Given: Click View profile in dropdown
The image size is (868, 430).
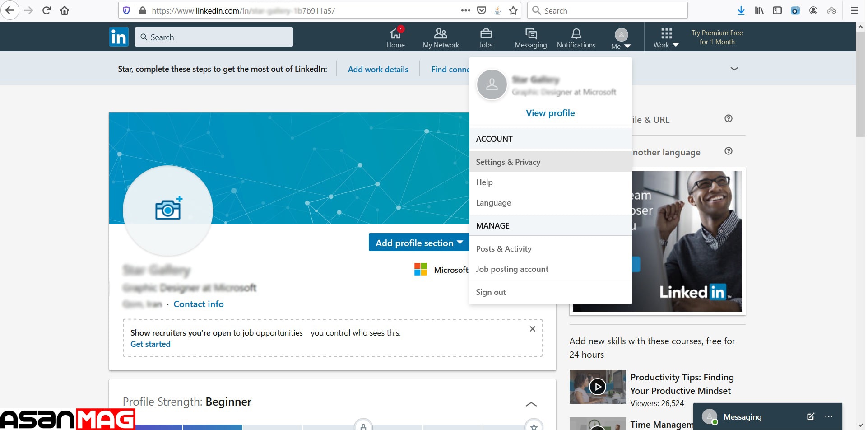Looking at the screenshot, I should (550, 113).
